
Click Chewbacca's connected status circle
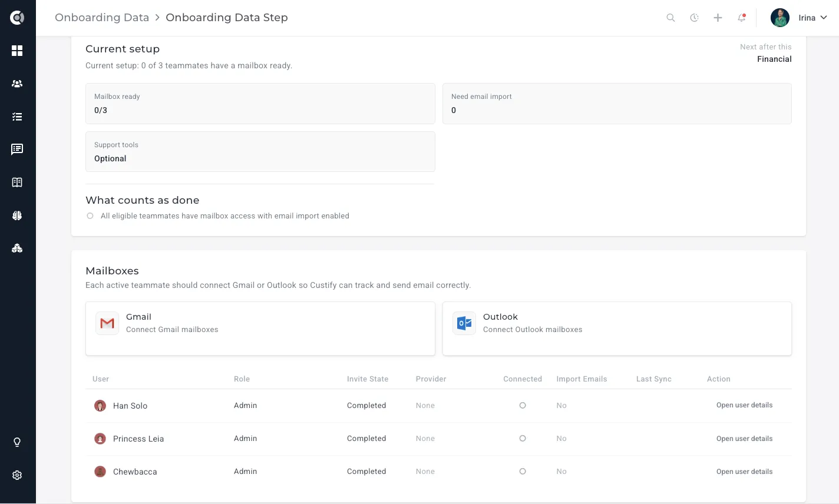pyautogui.click(x=523, y=472)
